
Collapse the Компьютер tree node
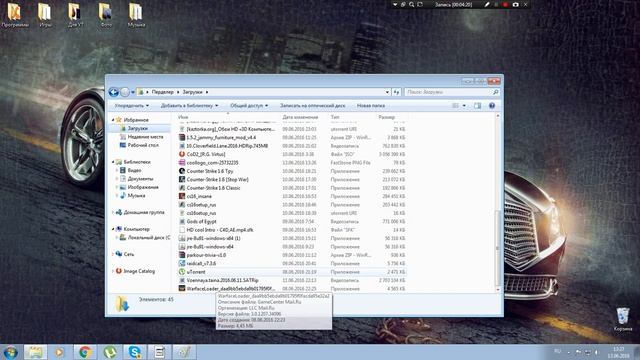(113, 229)
